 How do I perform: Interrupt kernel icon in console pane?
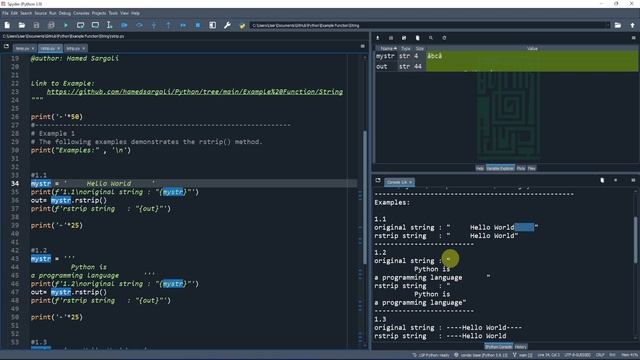click(616, 180)
